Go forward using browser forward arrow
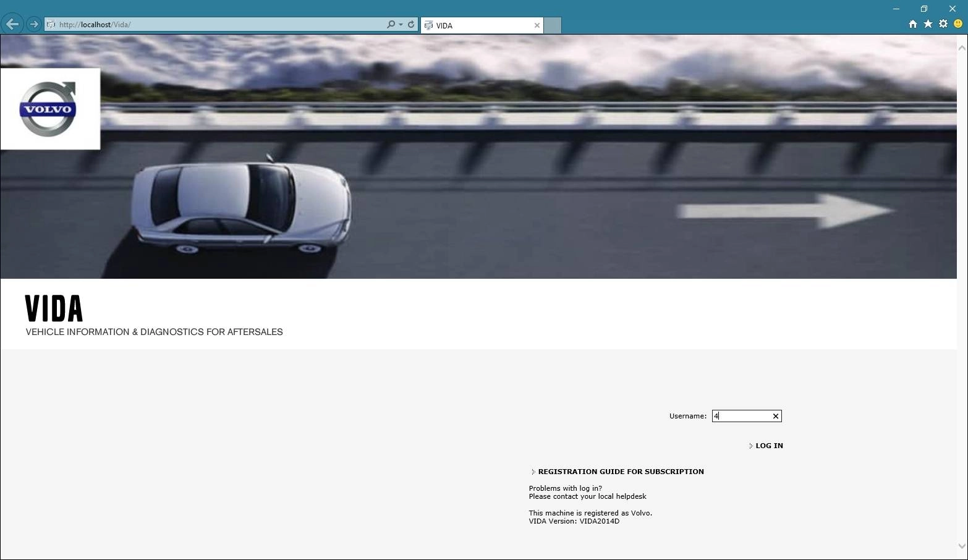 pyautogui.click(x=34, y=25)
